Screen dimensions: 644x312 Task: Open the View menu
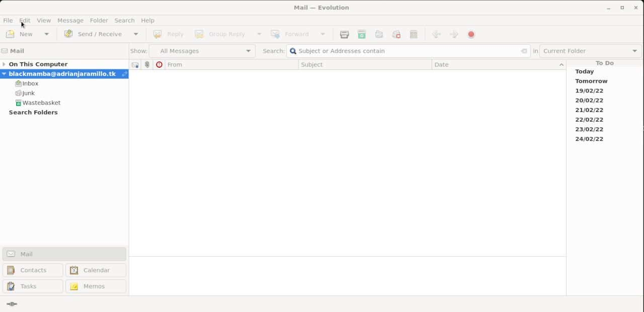coord(44,20)
